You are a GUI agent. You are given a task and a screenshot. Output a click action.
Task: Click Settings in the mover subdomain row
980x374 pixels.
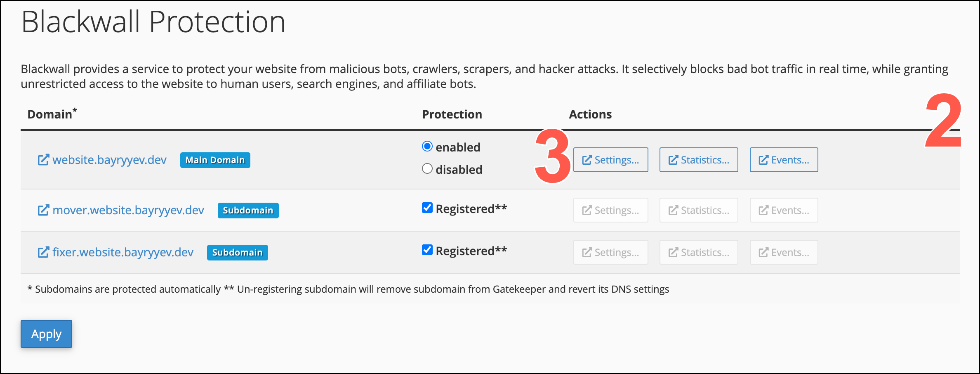point(610,210)
